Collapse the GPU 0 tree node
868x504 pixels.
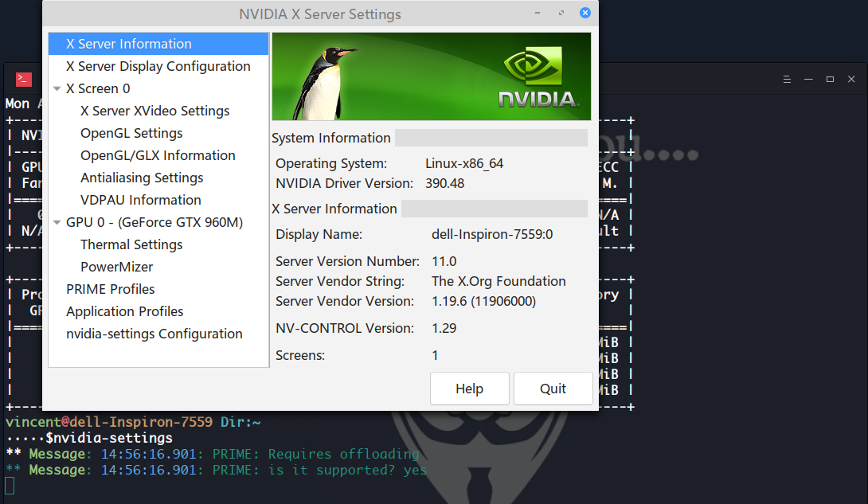(x=57, y=222)
